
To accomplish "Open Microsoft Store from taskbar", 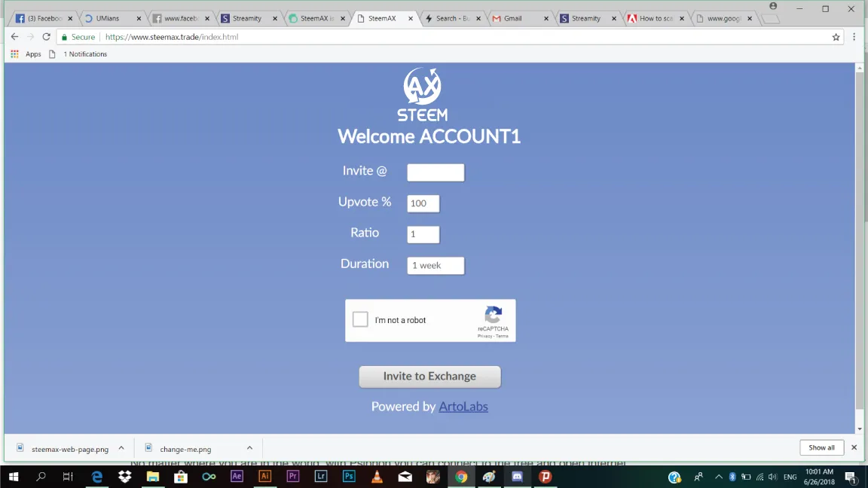I will [181, 477].
